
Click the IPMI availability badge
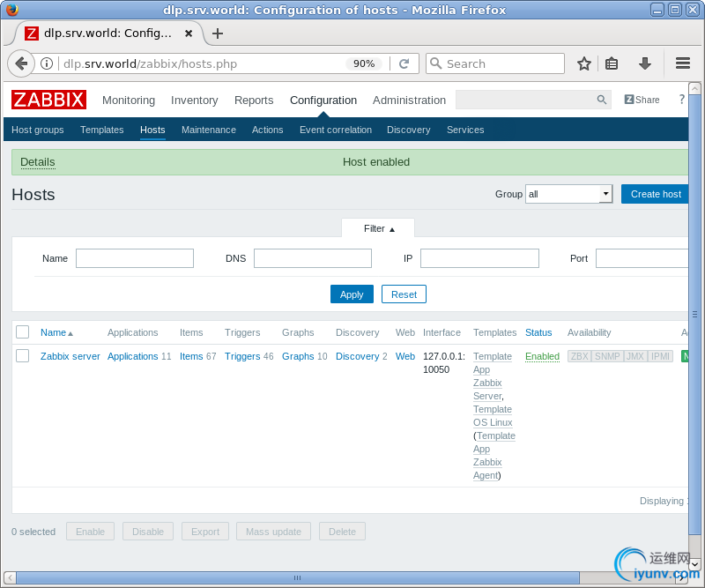tap(660, 356)
